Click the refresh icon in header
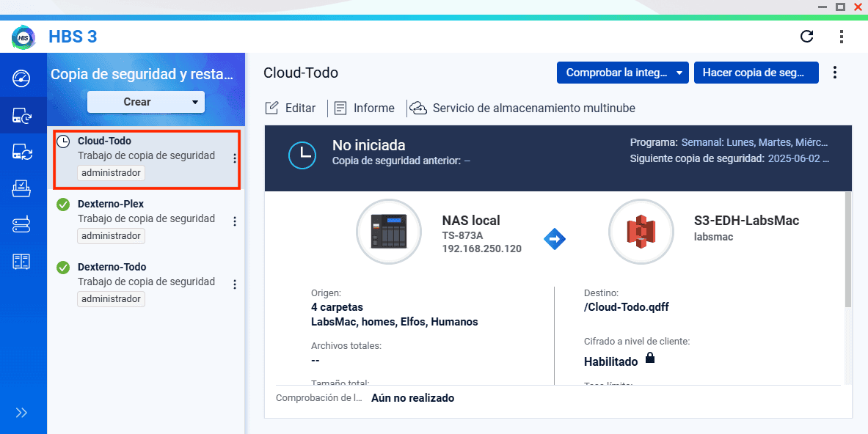 (x=806, y=37)
